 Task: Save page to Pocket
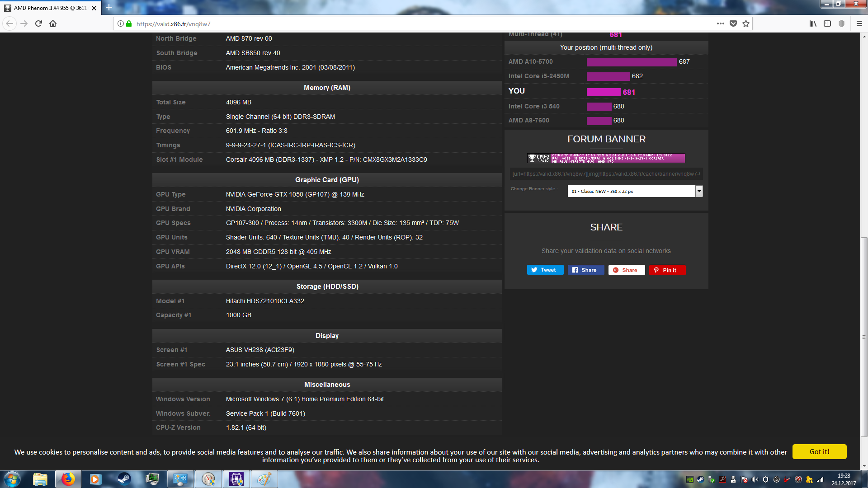tap(733, 23)
